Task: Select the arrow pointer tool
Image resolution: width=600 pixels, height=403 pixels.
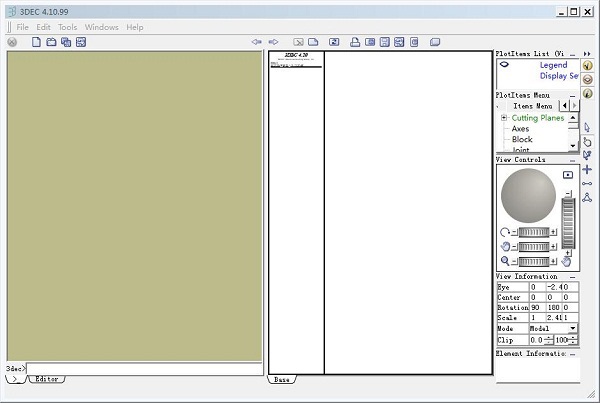Action: pyautogui.click(x=587, y=127)
